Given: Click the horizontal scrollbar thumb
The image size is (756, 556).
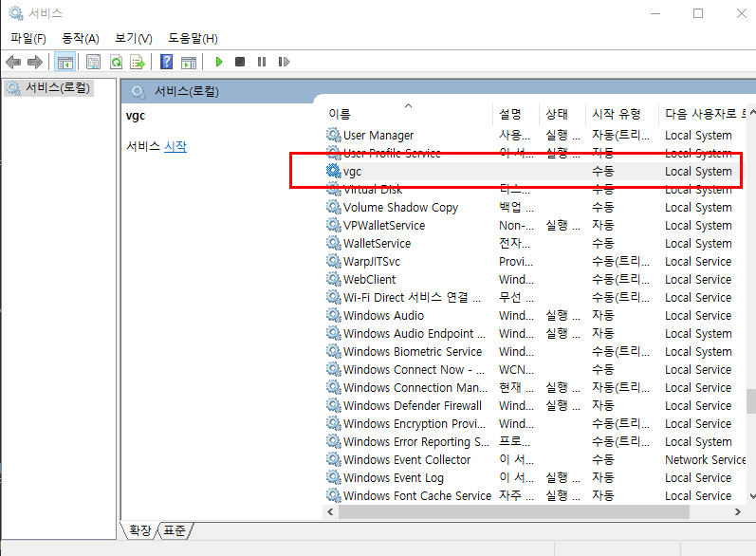Looking at the screenshot, I should coord(514,511).
